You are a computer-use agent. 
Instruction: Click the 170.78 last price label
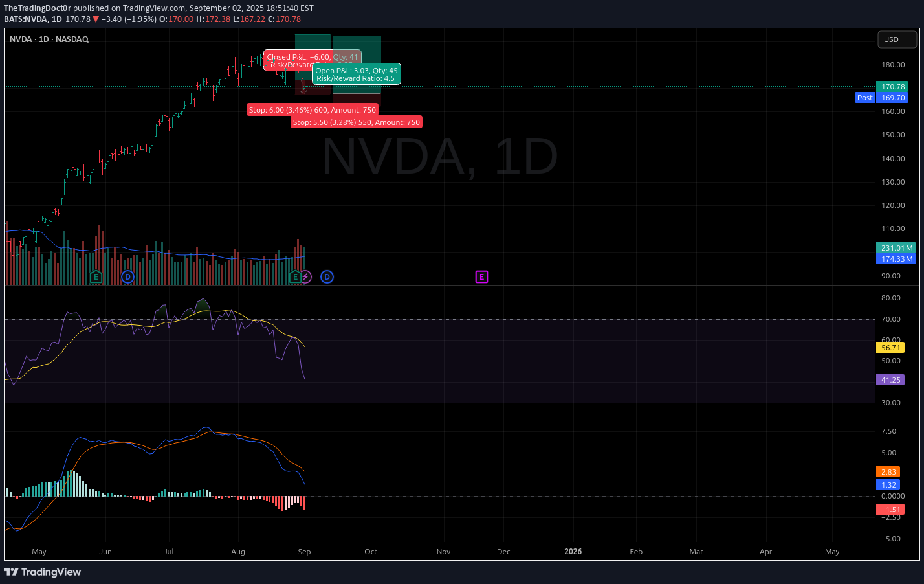pos(892,87)
